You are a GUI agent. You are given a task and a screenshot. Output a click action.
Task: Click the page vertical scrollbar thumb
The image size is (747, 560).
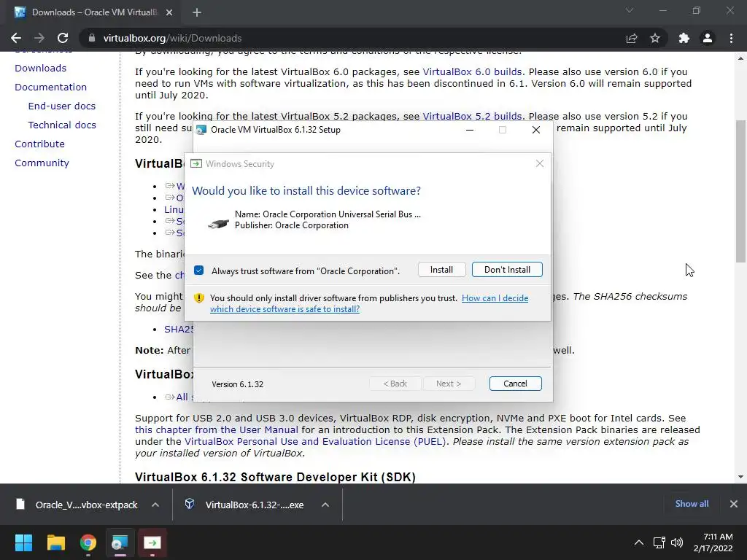[740, 191]
